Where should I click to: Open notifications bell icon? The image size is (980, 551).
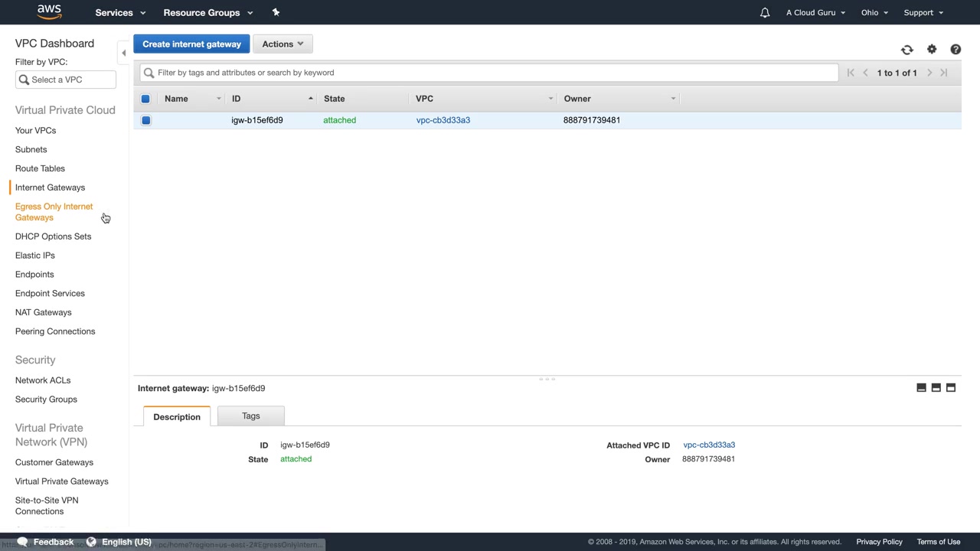coord(764,12)
